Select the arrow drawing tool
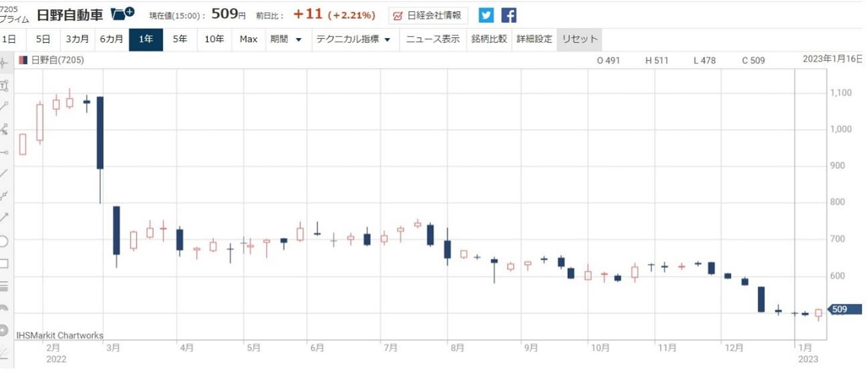 click(5, 217)
